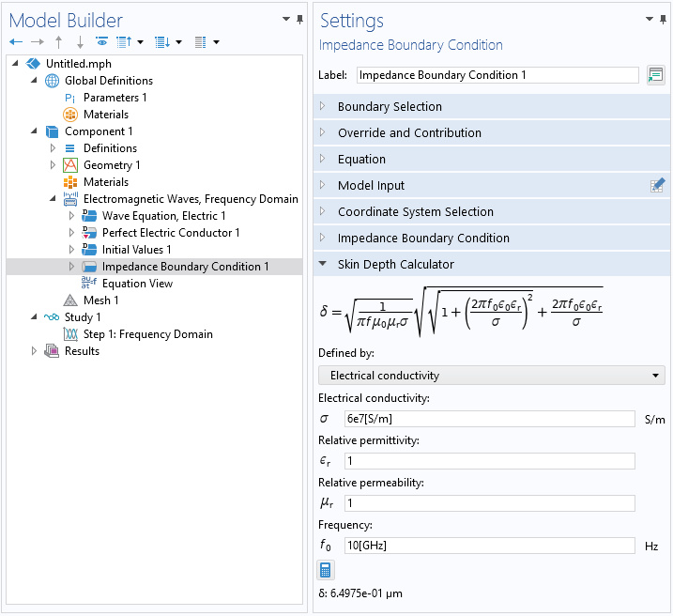Click the Geometry 1 icon
This screenshot has height=616, width=673.
tap(70, 165)
